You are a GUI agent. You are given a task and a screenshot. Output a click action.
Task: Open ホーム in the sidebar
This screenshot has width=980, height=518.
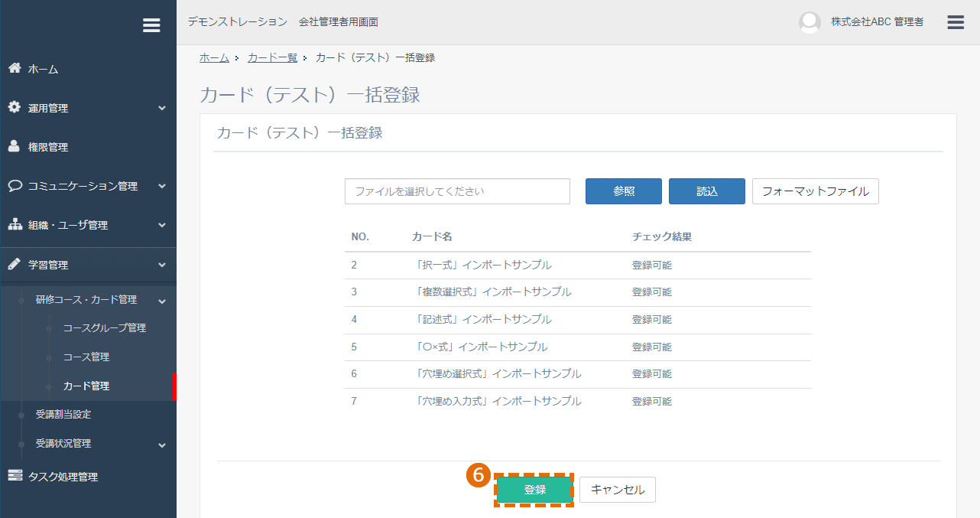(44, 70)
